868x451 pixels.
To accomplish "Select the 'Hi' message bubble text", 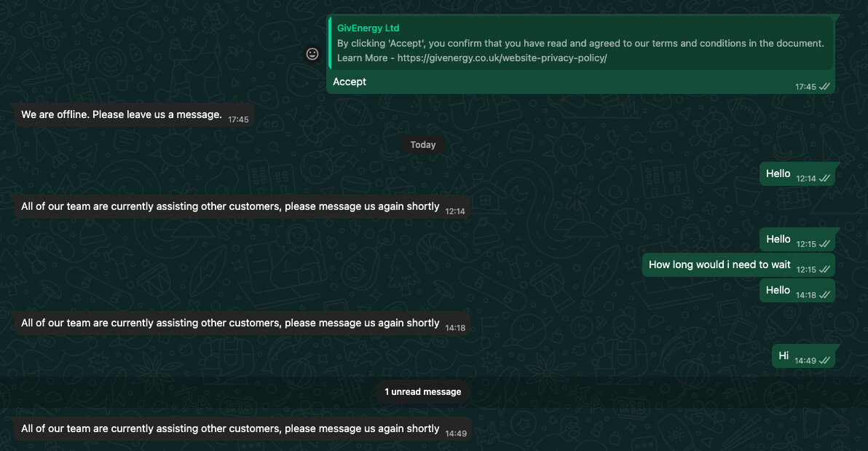I will (x=784, y=356).
